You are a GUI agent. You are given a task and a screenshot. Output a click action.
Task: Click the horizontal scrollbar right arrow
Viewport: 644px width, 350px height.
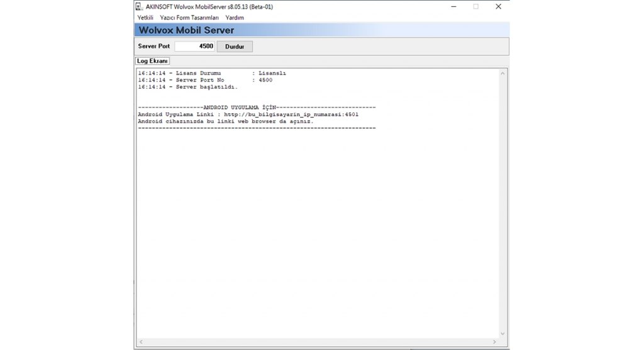point(494,342)
